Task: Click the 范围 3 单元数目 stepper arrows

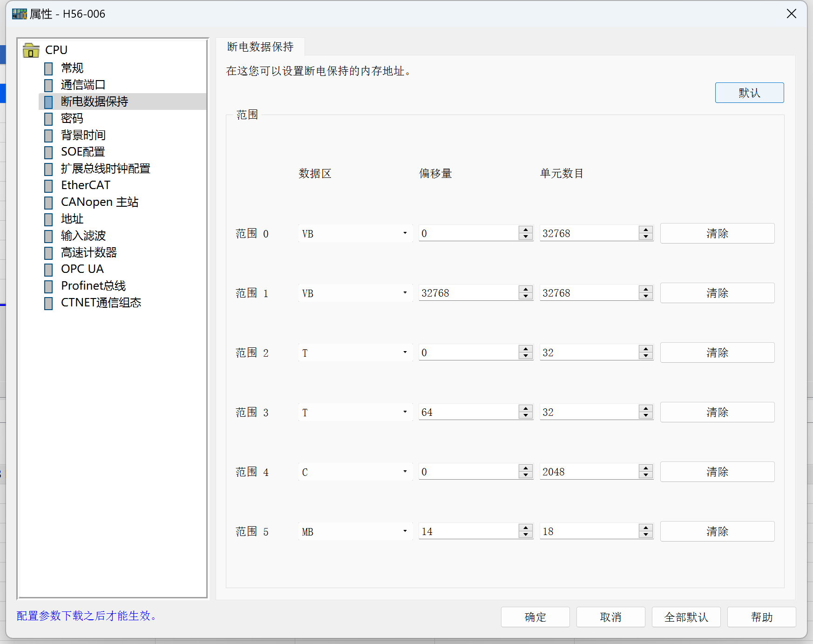Action: pyautogui.click(x=646, y=412)
